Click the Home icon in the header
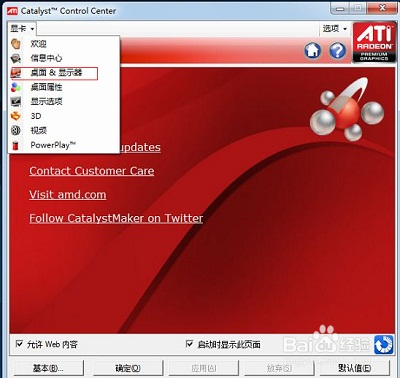Image resolution: width=400 pixels, height=378 pixels. click(312, 51)
